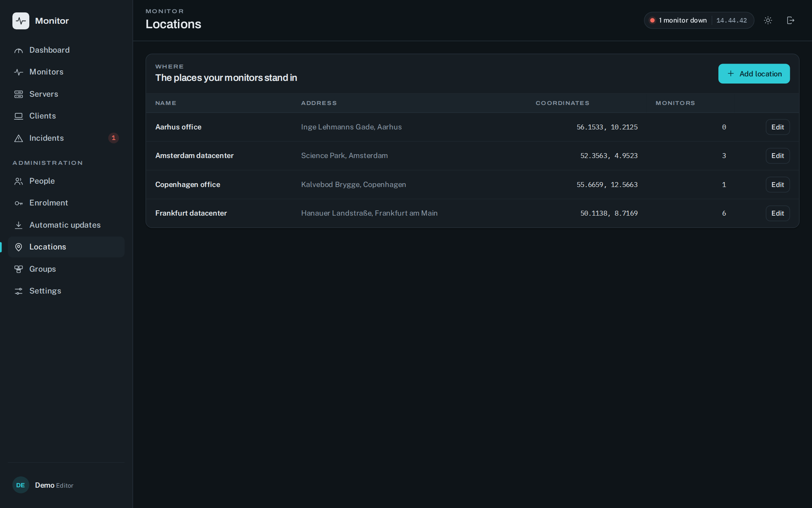Screen dimensions: 812x508
Task: Click address Hanauer Landstraße, Frankfurt am Main
Action: pos(369,213)
